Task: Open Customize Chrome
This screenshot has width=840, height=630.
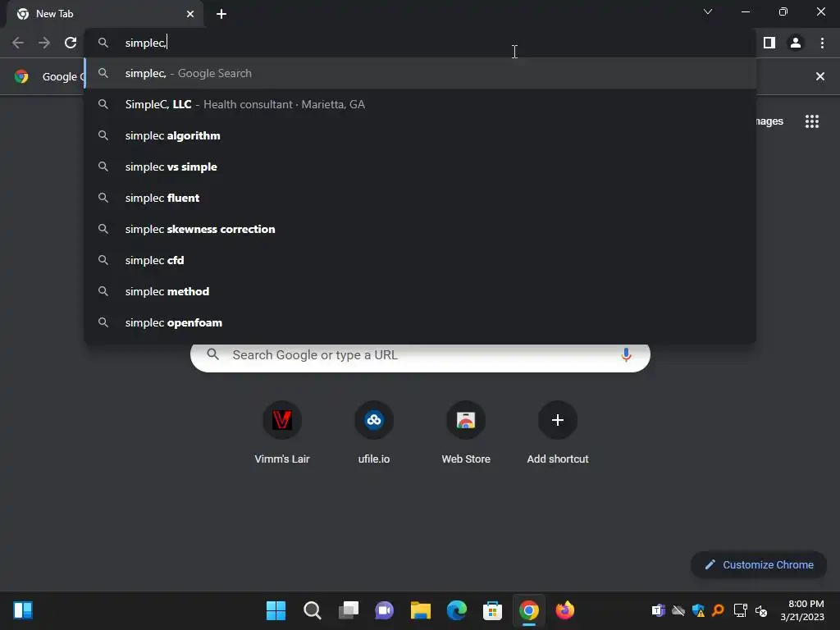Action: (x=759, y=564)
